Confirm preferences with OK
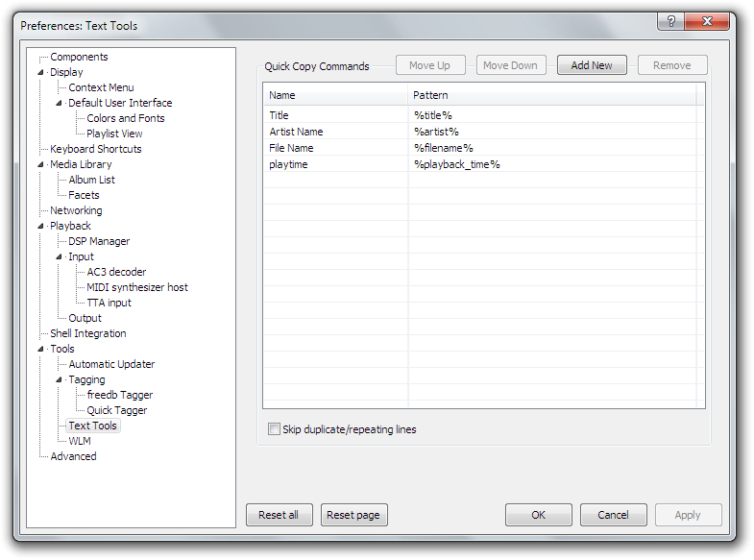Viewport: 754px width, 560px height. 538,515
